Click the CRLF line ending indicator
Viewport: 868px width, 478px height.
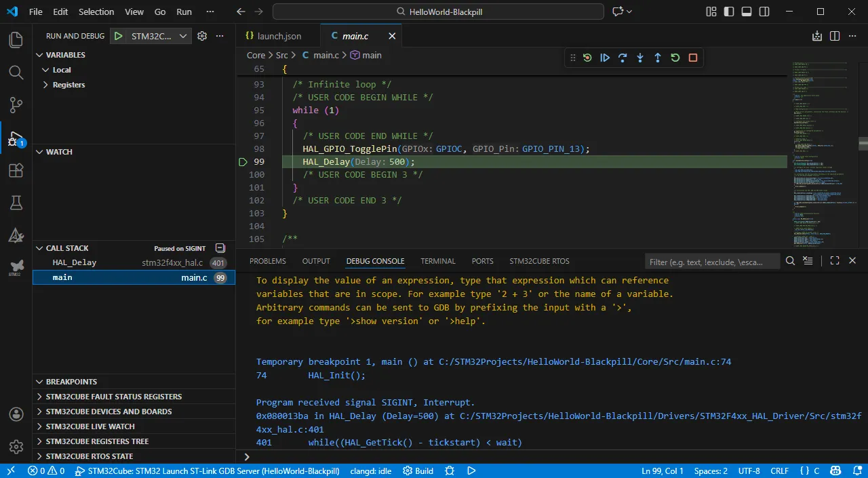(x=780, y=471)
